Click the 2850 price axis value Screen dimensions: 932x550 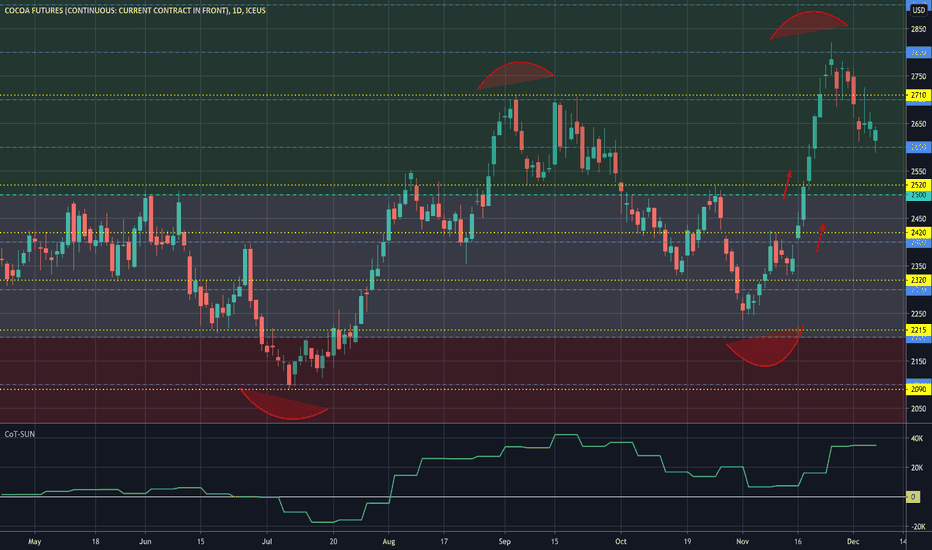pyautogui.click(x=918, y=29)
